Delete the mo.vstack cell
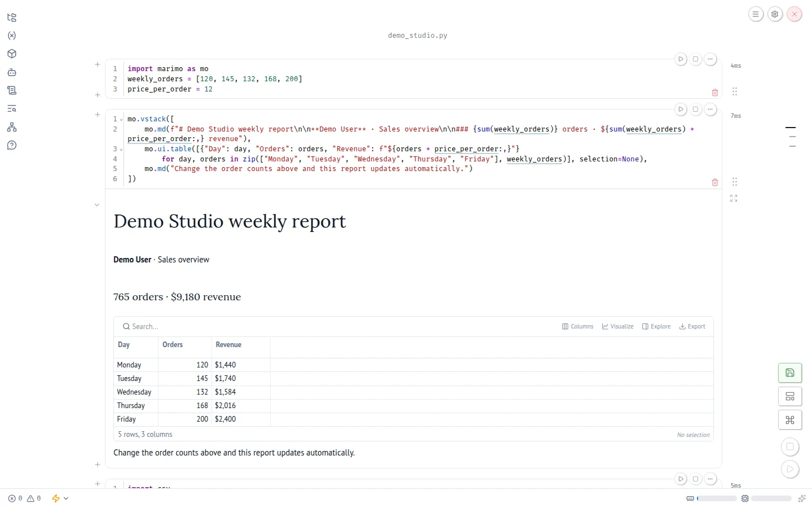 [715, 182]
